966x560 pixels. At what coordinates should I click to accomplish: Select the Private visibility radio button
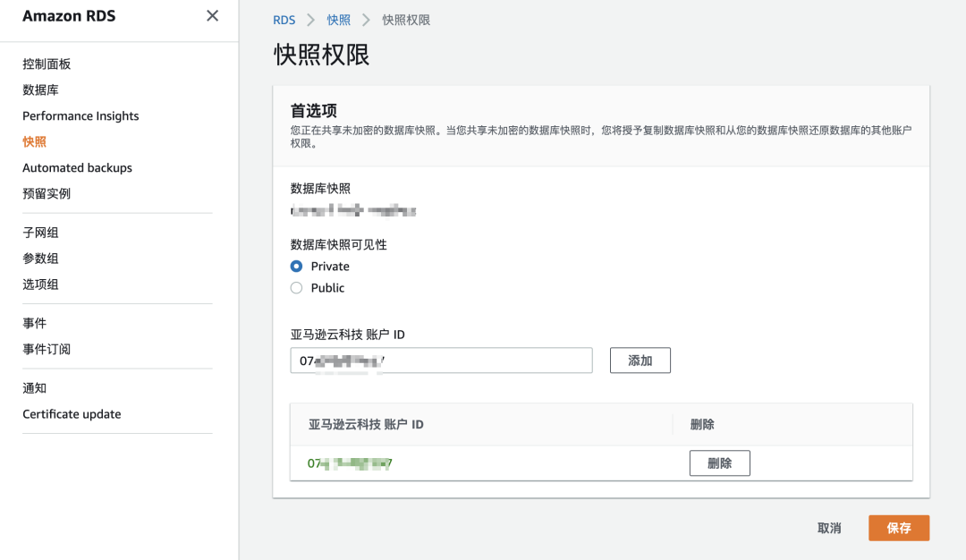[296, 267]
